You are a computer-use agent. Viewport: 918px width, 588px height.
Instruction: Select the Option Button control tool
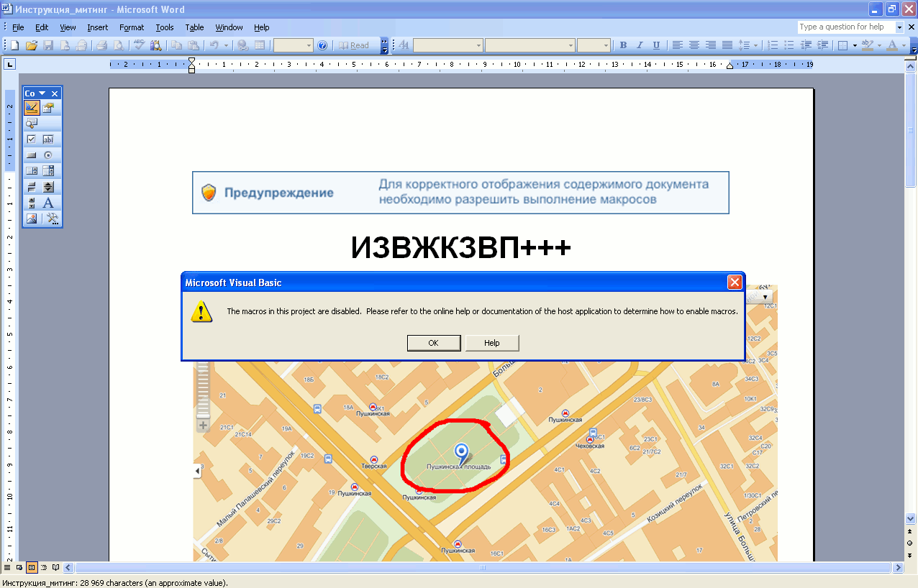(49, 155)
